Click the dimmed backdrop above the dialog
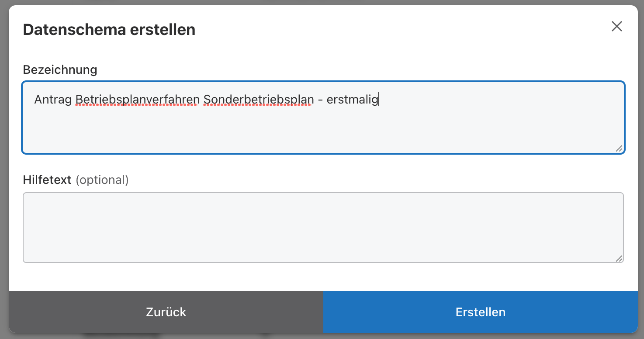This screenshot has height=339, width=644. tap(322, 2)
